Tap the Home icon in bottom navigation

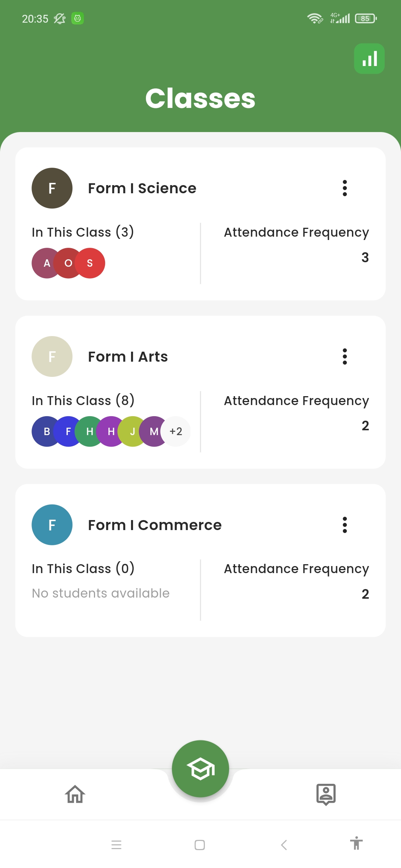tap(75, 794)
